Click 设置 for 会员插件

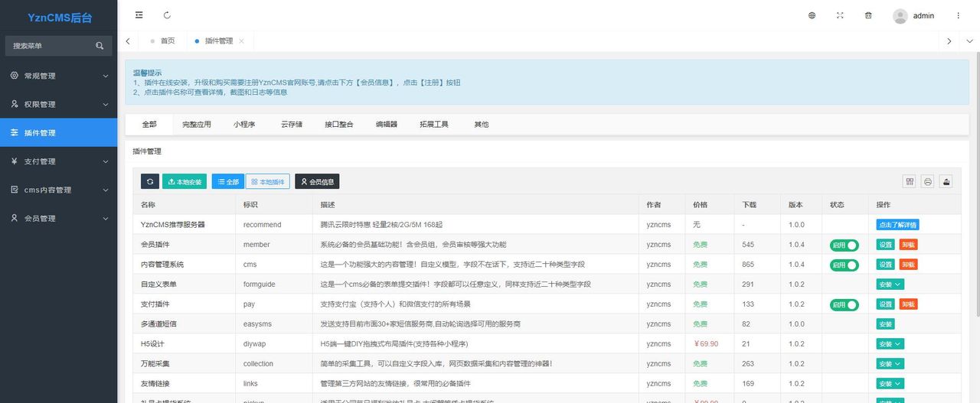886,245
